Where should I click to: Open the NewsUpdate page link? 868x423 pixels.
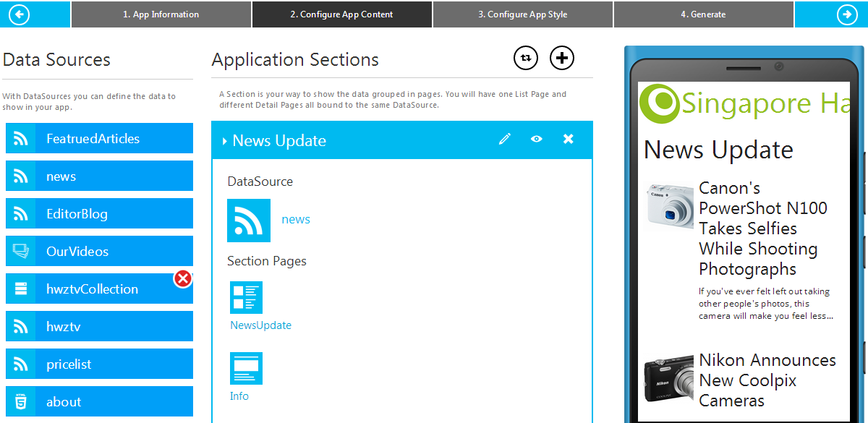click(261, 325)
